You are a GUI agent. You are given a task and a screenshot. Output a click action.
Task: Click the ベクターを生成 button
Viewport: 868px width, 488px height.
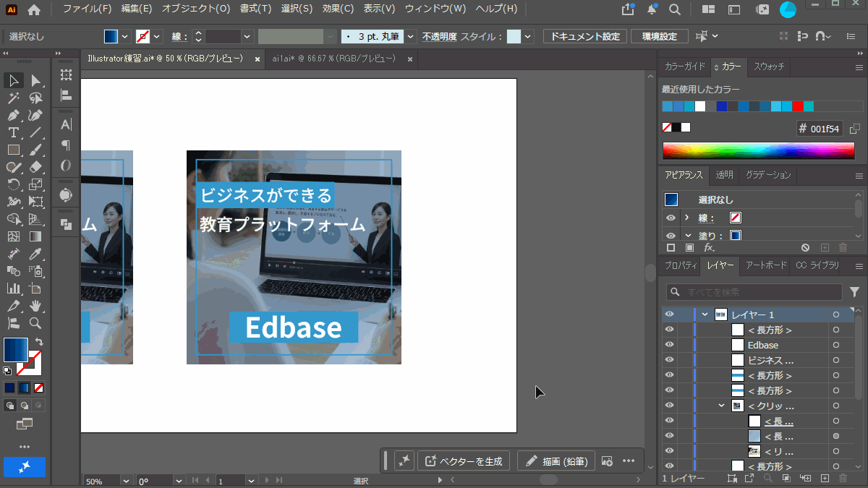pos(464,461)
